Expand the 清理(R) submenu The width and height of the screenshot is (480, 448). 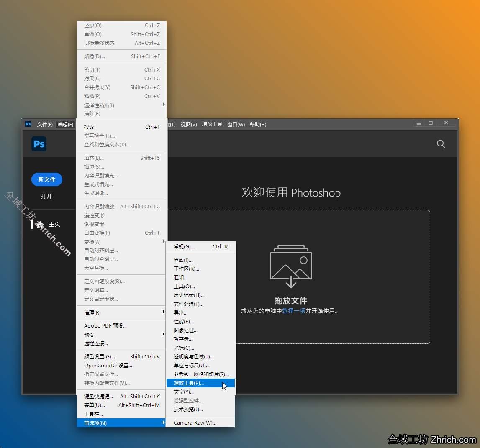121,313
